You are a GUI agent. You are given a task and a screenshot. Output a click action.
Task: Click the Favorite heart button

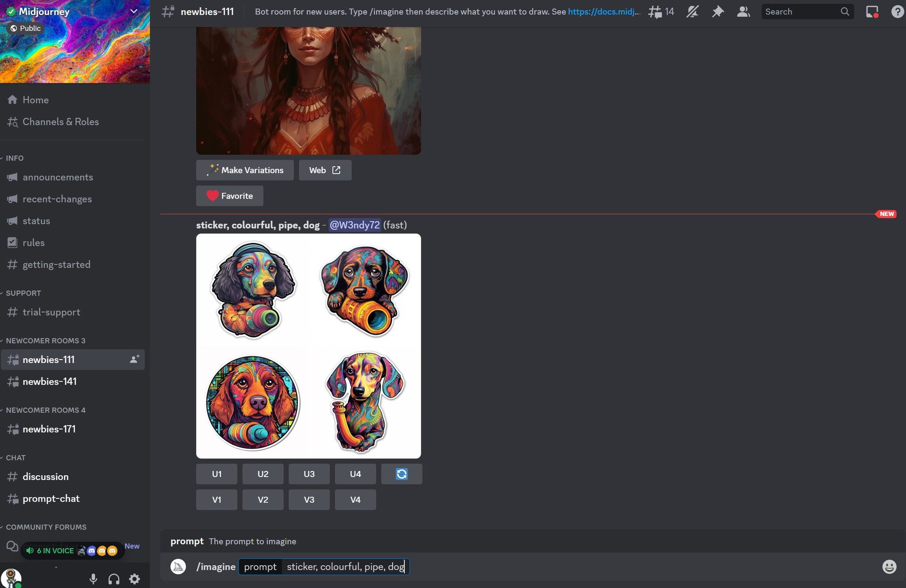(229, 195)
